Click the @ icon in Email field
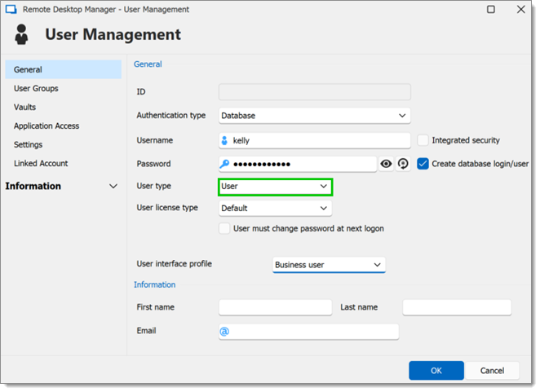The height and width of the screenshot is (392, 540). coord(224,332)
